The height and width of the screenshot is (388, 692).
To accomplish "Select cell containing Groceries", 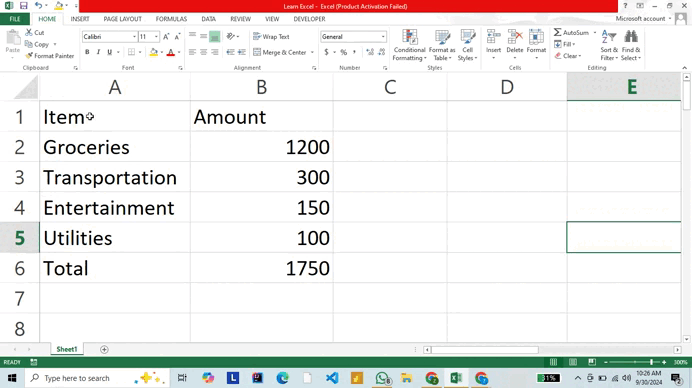I will click(x=115, y=147).
